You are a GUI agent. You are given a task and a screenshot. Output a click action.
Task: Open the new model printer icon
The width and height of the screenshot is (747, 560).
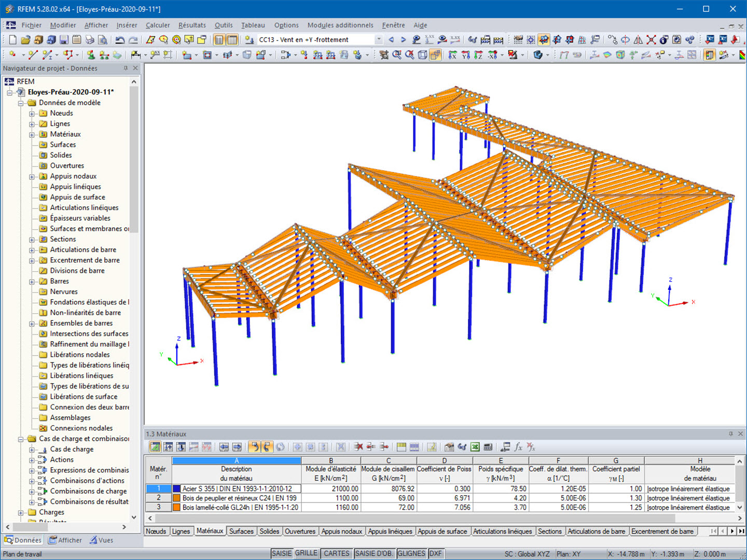(89, 39)
